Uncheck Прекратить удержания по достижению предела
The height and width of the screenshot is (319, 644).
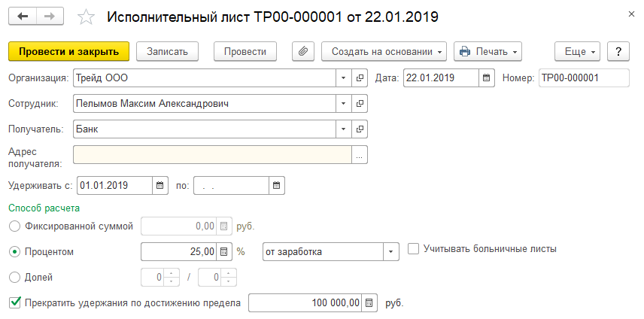(x=14, y=302)
